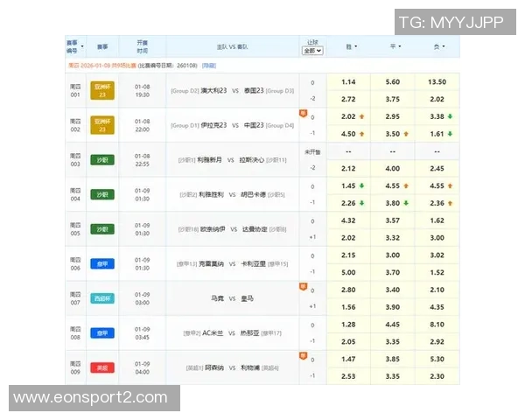
Task: Click the 主队 VS 客队 column header
Action: click(232, 47)
